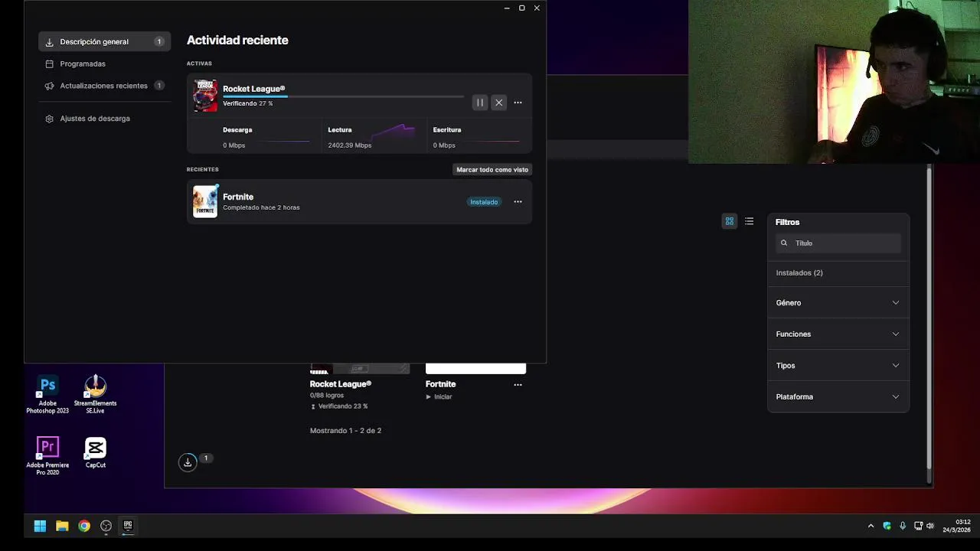
Task: Show hidden system tray icons
Action: pyautogui.click(x=871, y=526)
